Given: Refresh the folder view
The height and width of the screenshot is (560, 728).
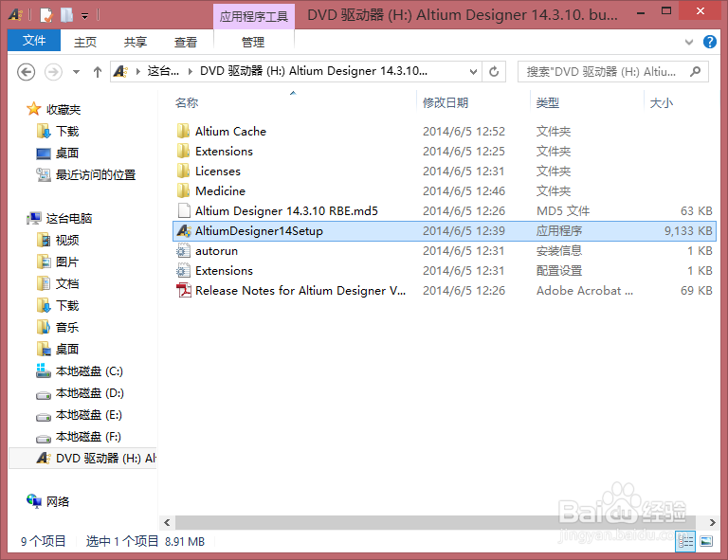Looking at the screenshot, I should (494, 72).
